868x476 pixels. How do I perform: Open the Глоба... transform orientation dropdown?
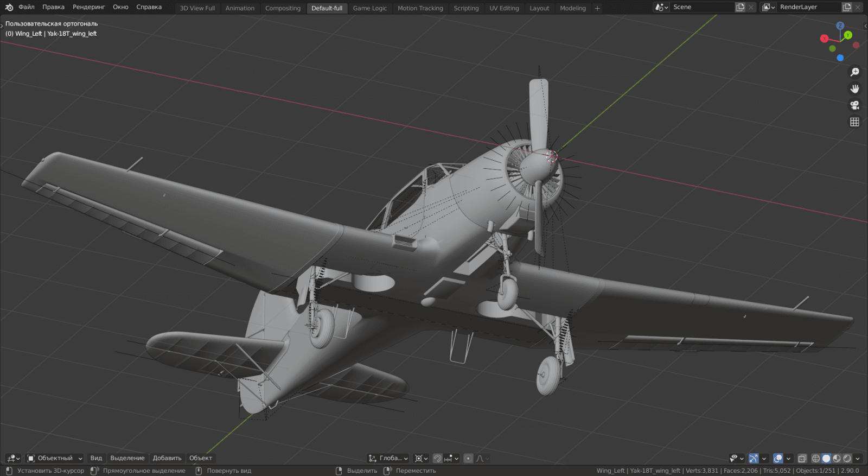tap(388, 459)
